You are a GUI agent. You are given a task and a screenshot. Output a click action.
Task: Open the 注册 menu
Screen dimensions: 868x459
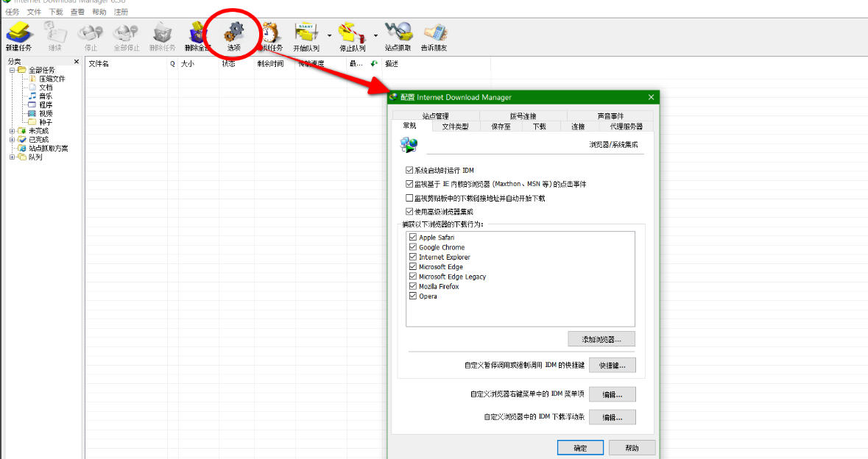point(121,12)
